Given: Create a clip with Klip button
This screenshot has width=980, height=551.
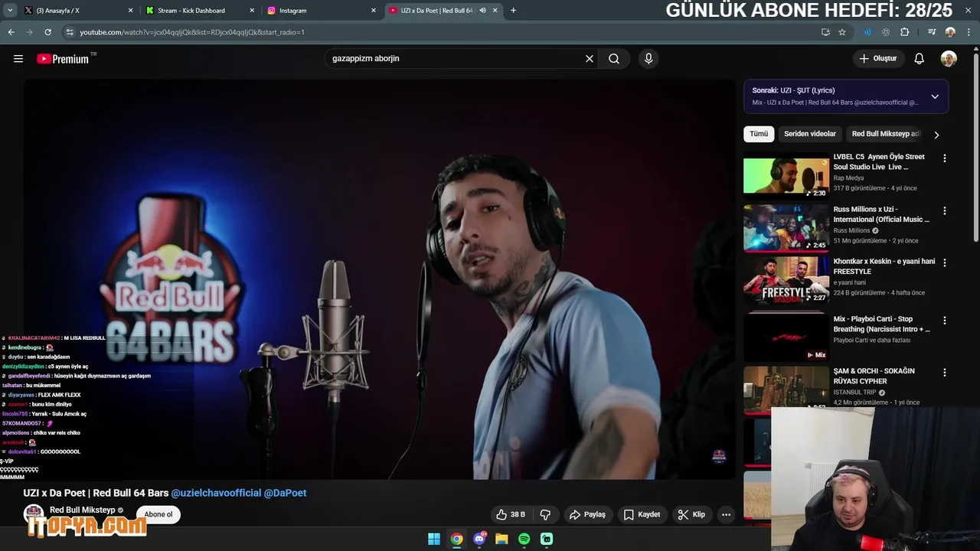Looking at the screenshot, I should pyautogui.click(x=691, y=514).
